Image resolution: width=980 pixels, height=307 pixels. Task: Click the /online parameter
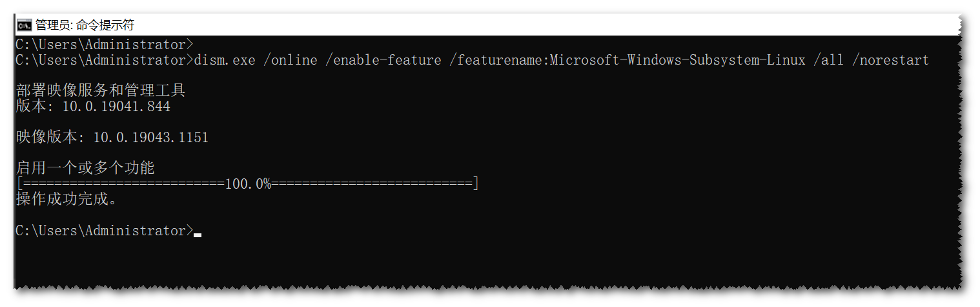(x=290, y=60)
